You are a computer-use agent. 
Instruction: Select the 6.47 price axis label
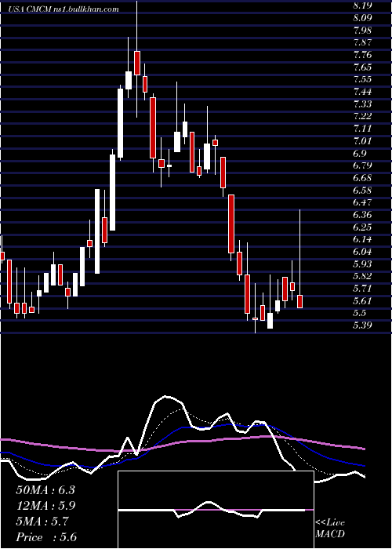362,202
